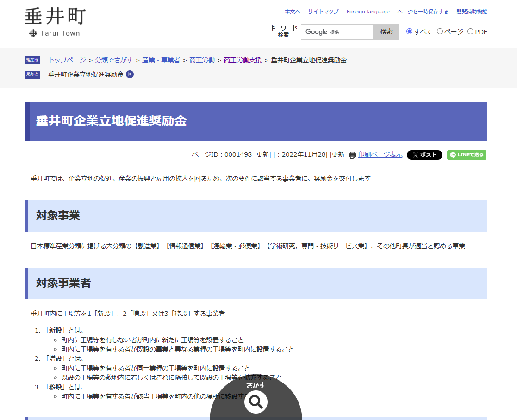Open 産業・事業者 breadcrumb link
This screenshot has width=517, height=420.
pos(161,60)
